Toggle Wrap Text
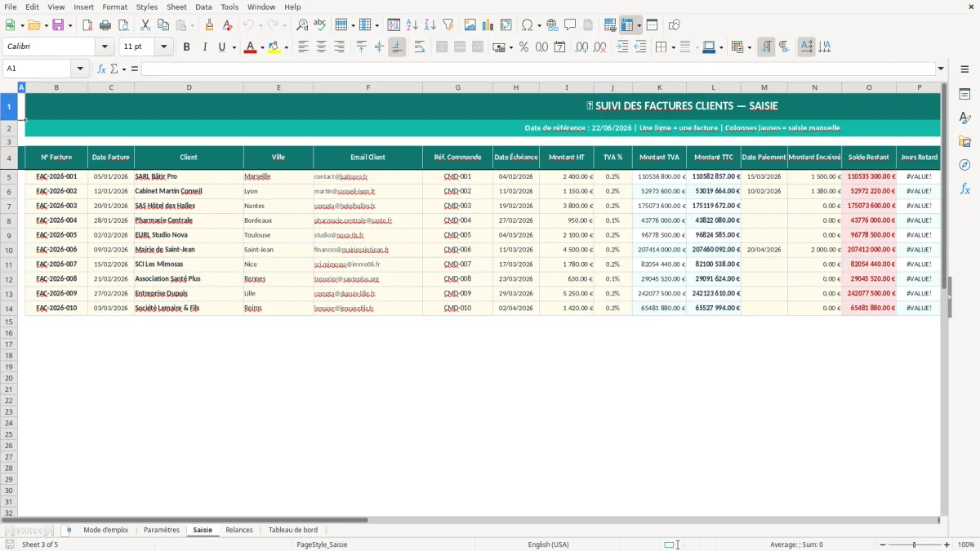 [x=420, y=47]
